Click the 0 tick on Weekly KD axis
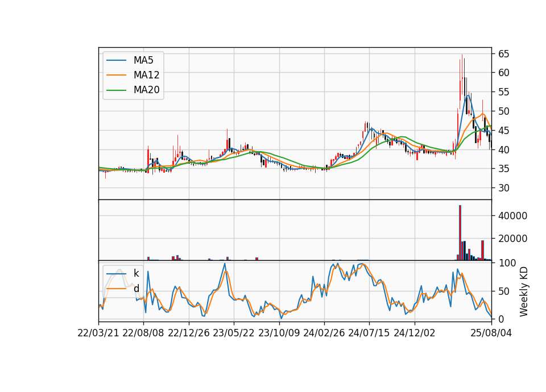546x392 pixels. [501, 319]
